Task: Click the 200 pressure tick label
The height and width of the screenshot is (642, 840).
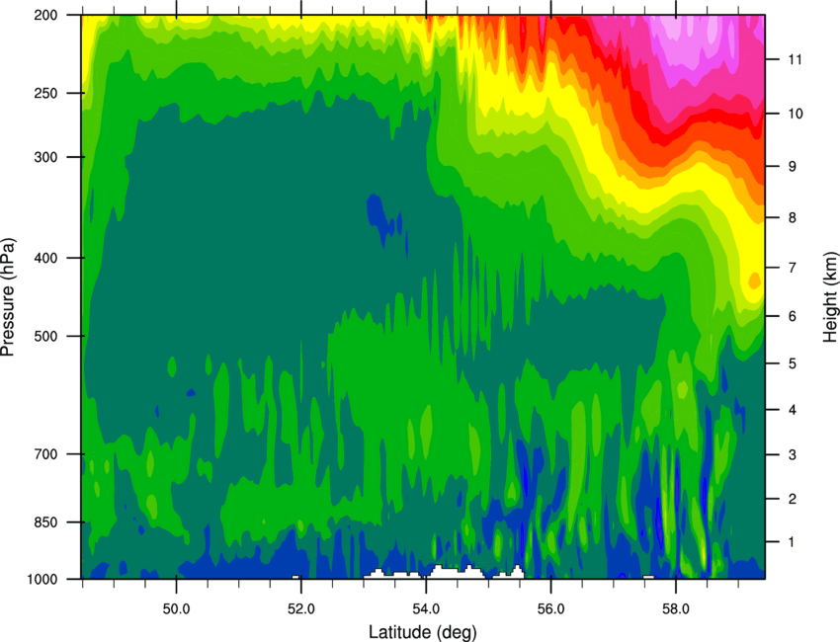Action: pyautogui.click(x=45, y=15)
